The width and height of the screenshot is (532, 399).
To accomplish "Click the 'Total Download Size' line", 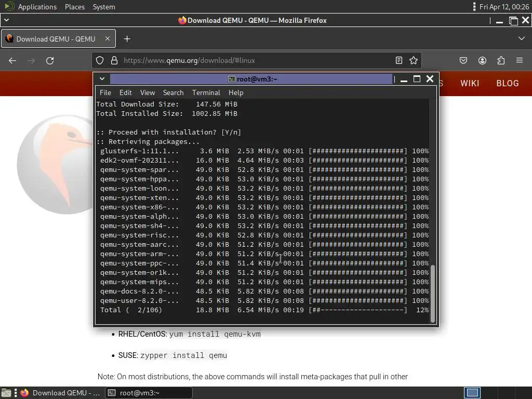I will click(x=167, y=104).
